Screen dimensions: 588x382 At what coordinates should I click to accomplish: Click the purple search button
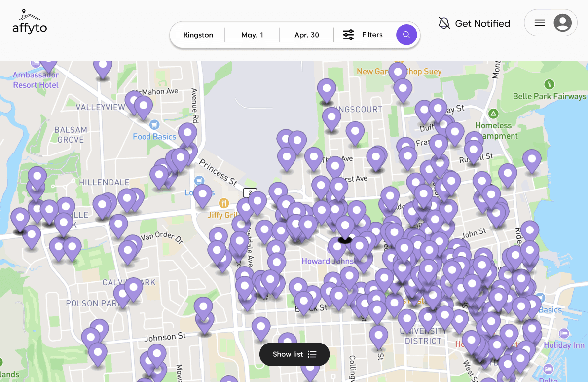(406, 35)
